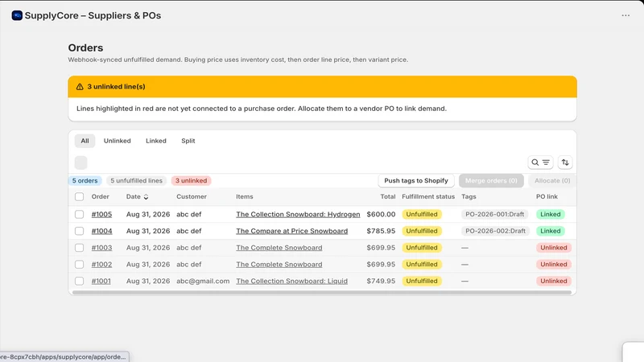Viewport: 644px width, 362px height.
Task: Click the Merge orders (0) button
Action: tap(491, 180)
